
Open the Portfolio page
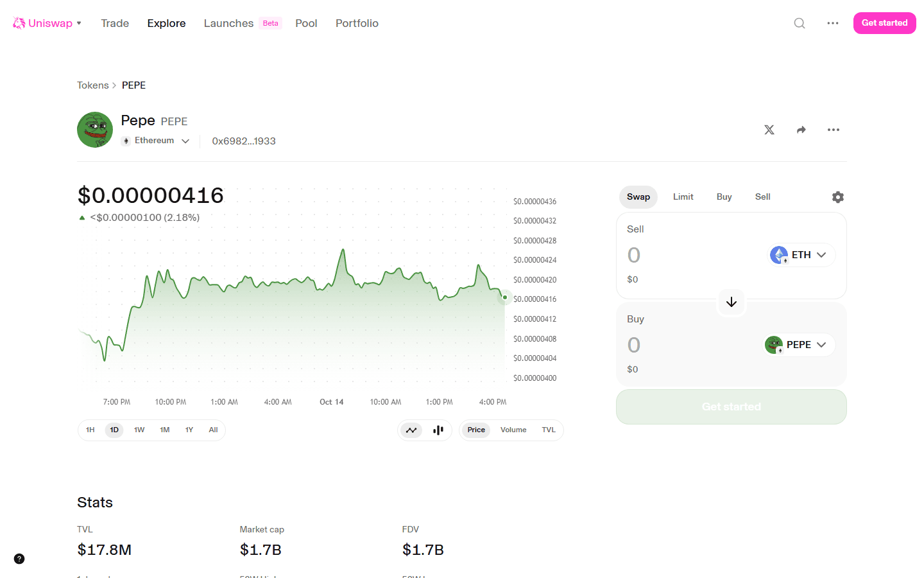tap(357, 23)
